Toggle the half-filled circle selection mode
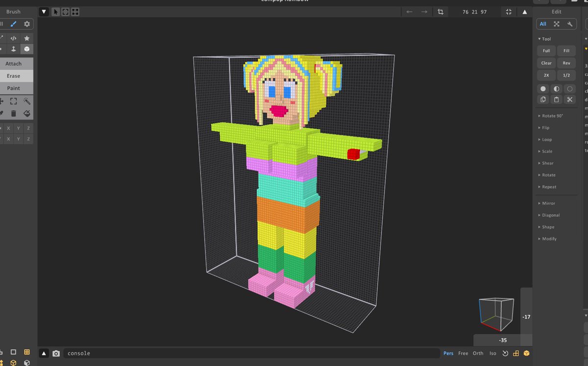This screenshot has height=366, width=588. [x=556, y=89]
